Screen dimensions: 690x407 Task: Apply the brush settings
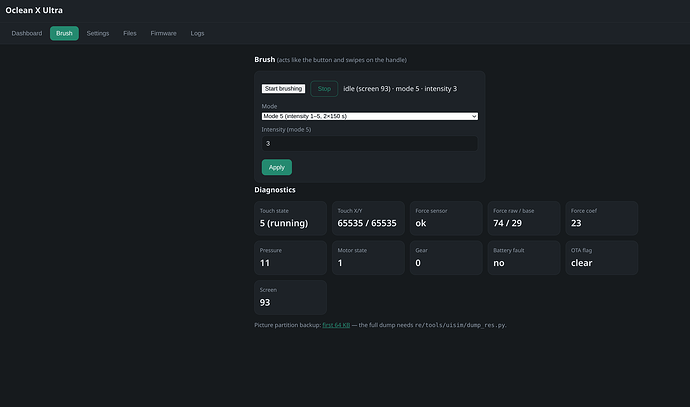(277, 167)
